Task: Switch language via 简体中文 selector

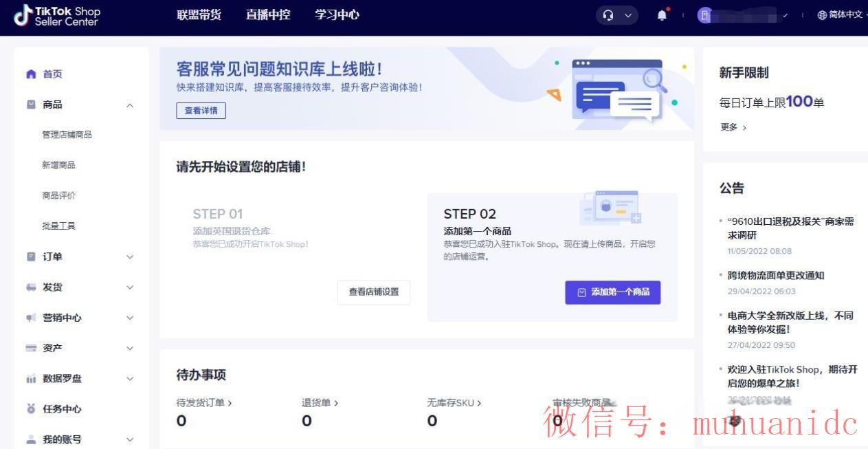Action: click(x=845, y=15)
